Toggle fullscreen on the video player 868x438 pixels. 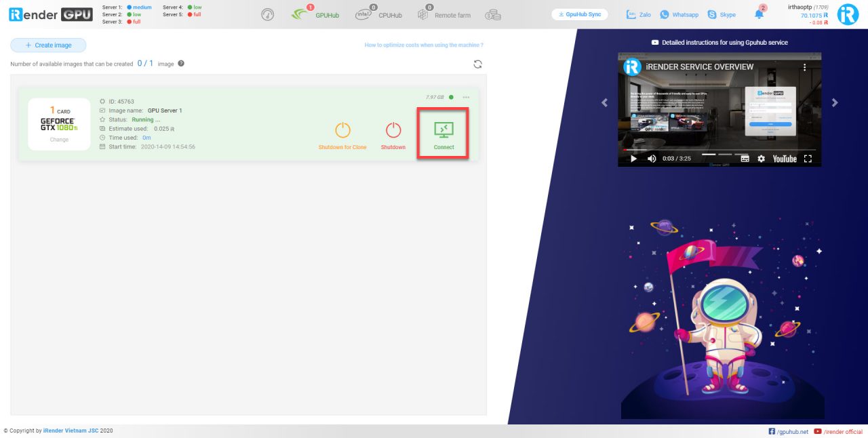[x=808, y=159]
